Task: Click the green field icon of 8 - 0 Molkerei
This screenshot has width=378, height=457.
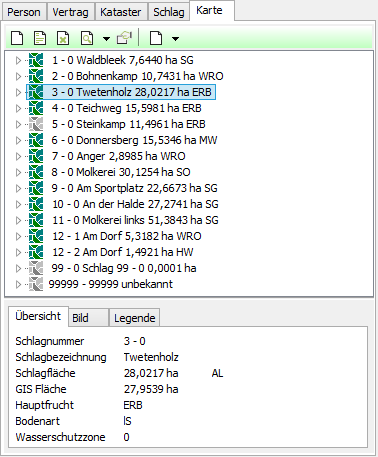Action: click(36, 172)
